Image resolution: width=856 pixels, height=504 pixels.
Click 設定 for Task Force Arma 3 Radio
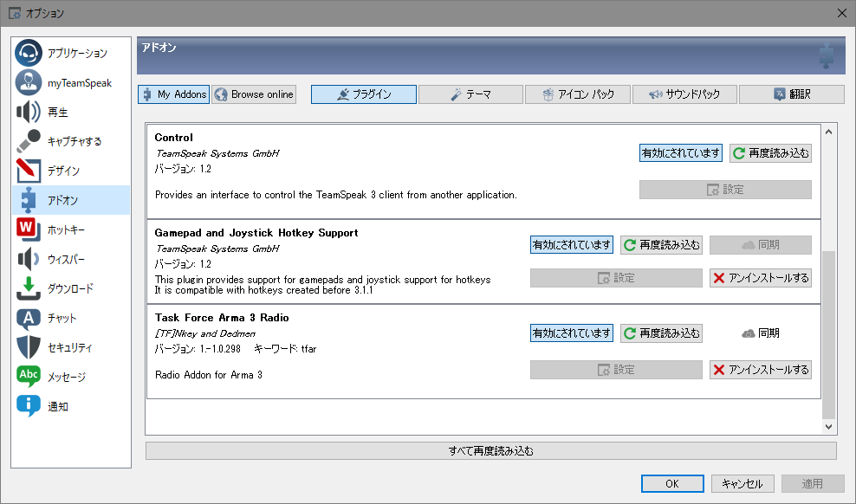click(616, 370)
